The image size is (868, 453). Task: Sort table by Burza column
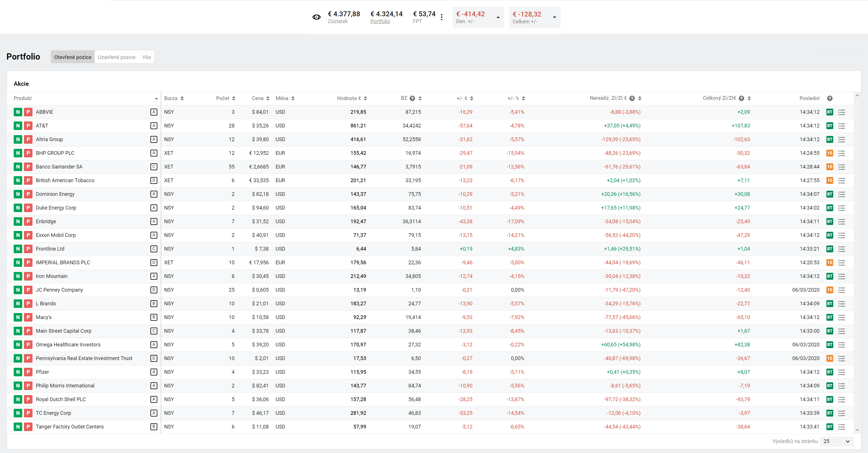coord(174,98)
